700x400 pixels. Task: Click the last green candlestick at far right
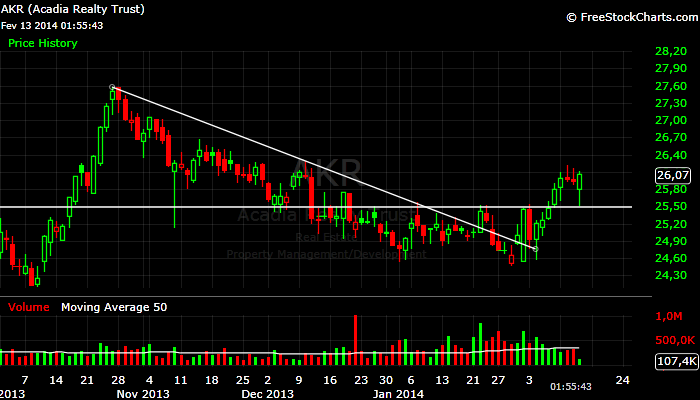tap(579, 189)
